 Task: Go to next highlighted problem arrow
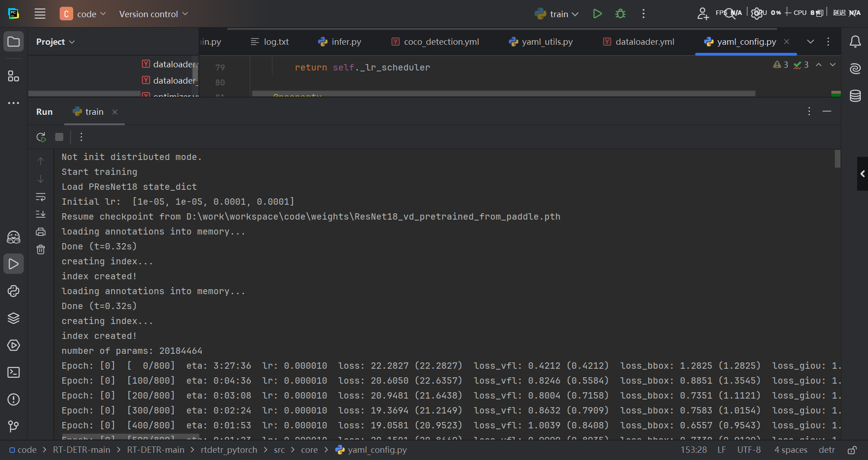tap(833, 65)
